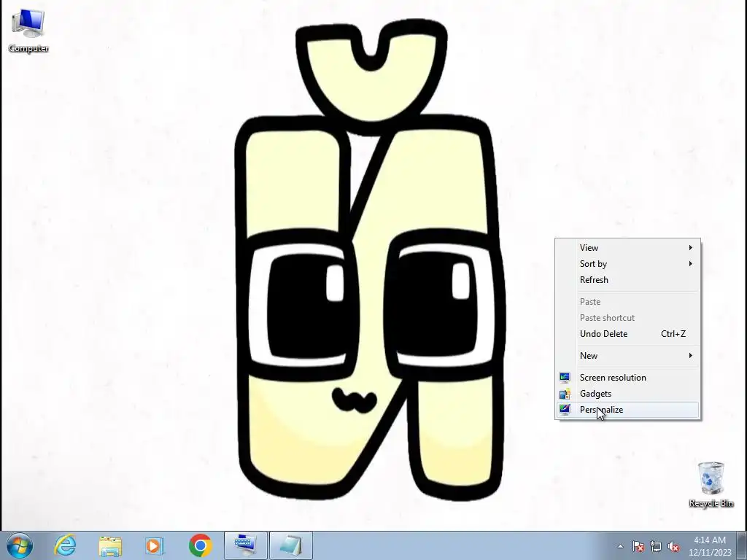
Task: Open the clock showing 4:14 AM
Action: (x=710, y=540)
